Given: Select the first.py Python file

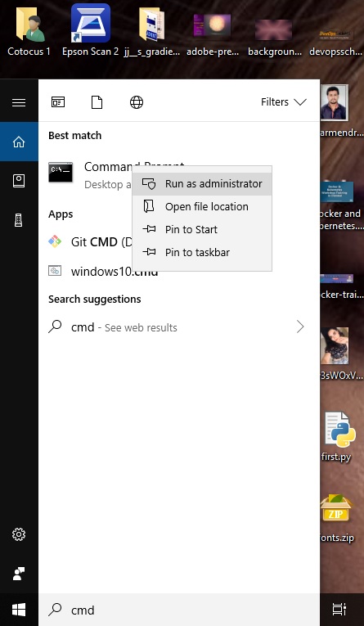Looking at the screenshot, I should click(336, 437).
